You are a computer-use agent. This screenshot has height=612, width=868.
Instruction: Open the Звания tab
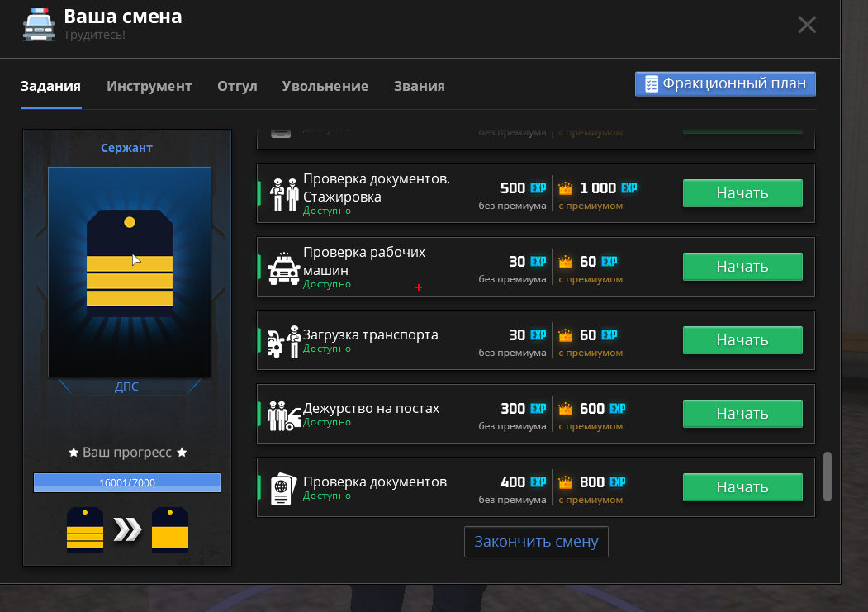(419, 86)
